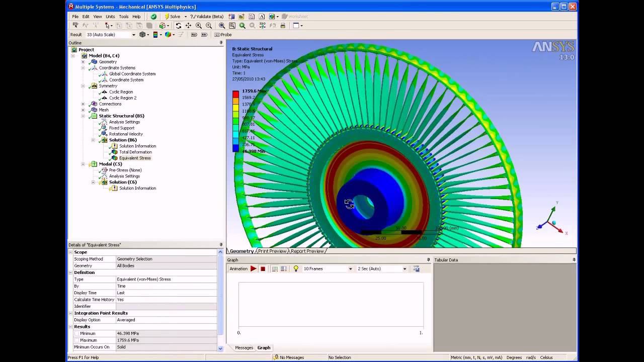This screenshot has width=644, height=362.
Task: Switch to the Print Preview tab
Action: tap(272, 251)
